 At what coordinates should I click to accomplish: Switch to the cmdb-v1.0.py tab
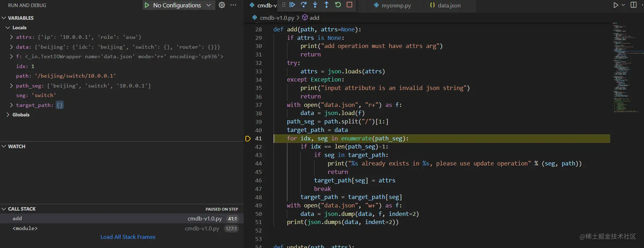coord(263,5)
